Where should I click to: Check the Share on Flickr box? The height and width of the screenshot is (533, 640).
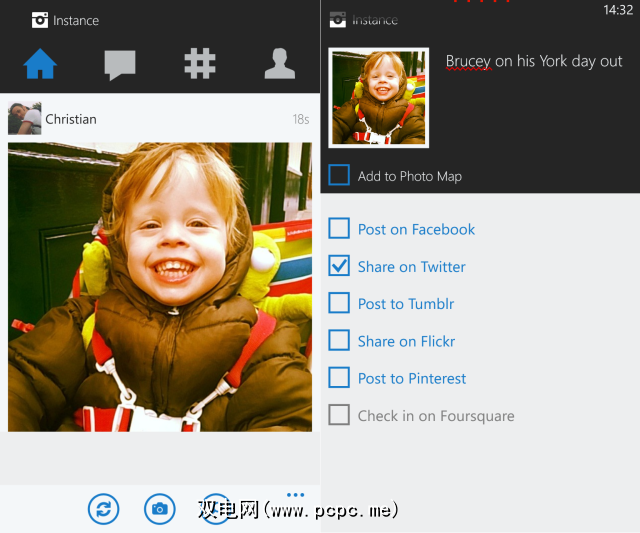click(x=339, y=340)
